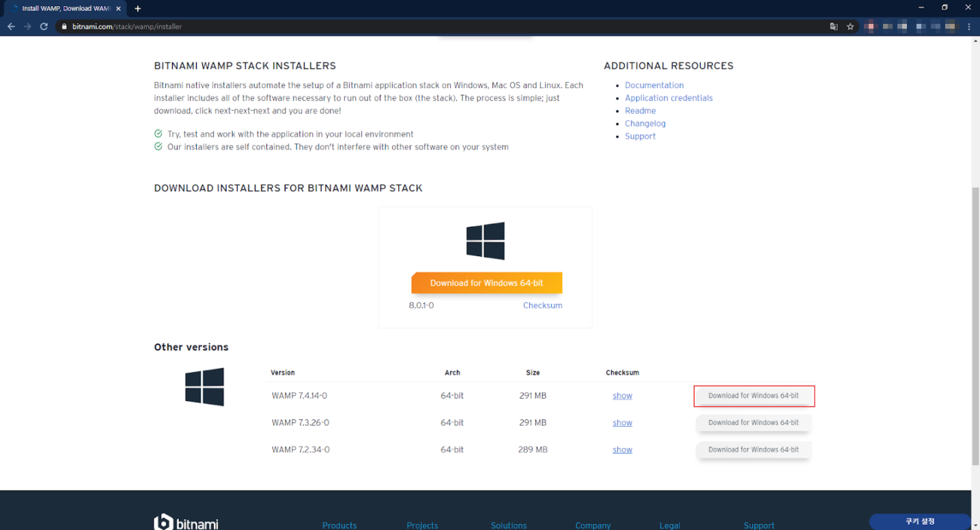Click the browser forward arrow
This screenshot has height=530, width=980.
[x=27, y=27]
